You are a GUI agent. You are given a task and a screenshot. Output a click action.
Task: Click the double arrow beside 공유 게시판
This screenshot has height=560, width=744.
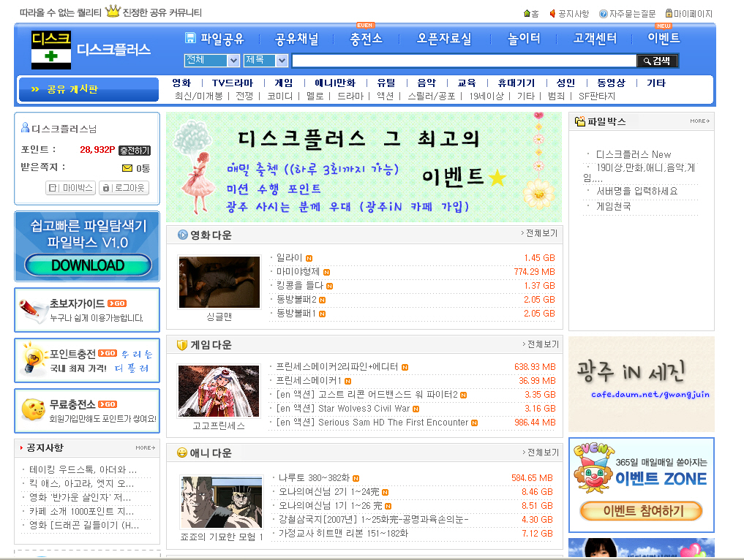[x=35, y=89]
